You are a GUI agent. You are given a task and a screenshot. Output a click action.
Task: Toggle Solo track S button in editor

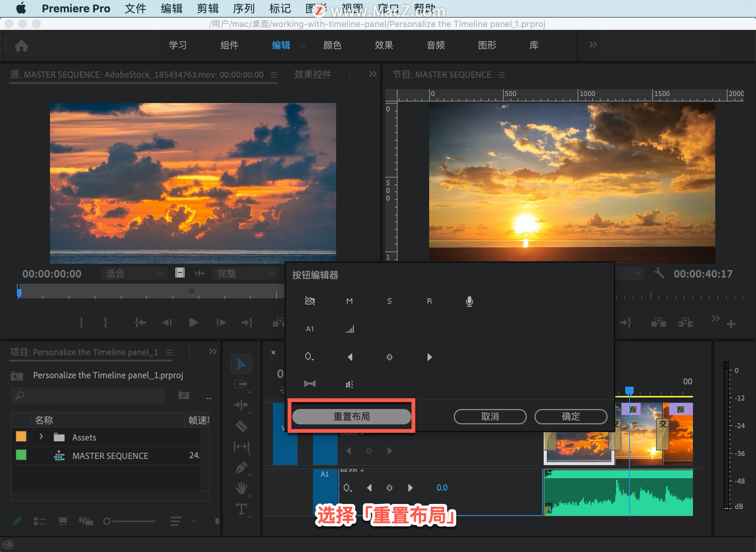click(389, 301)
